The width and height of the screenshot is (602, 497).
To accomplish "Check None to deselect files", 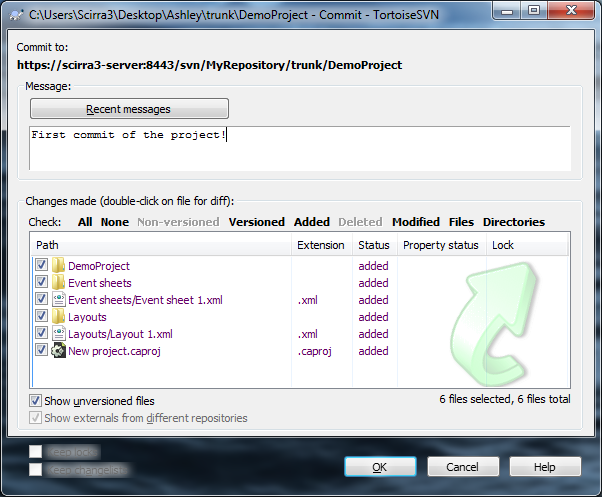I will pos(115,222).
